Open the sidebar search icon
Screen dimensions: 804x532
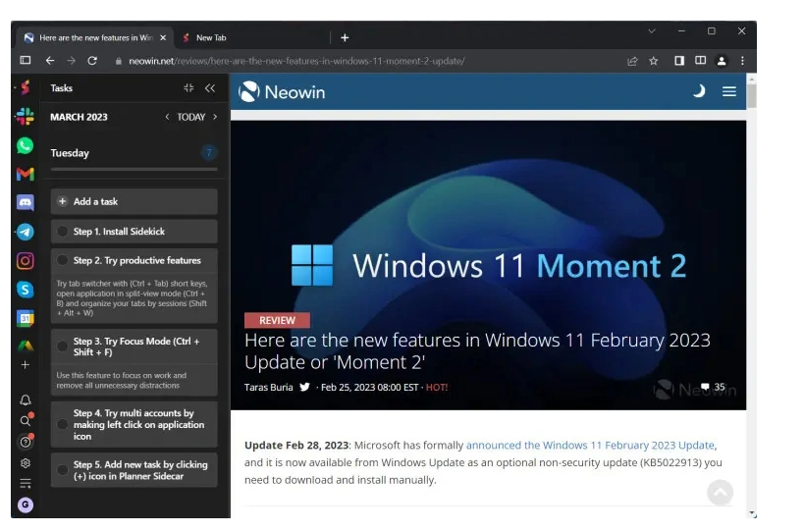[x=26, y=421]
